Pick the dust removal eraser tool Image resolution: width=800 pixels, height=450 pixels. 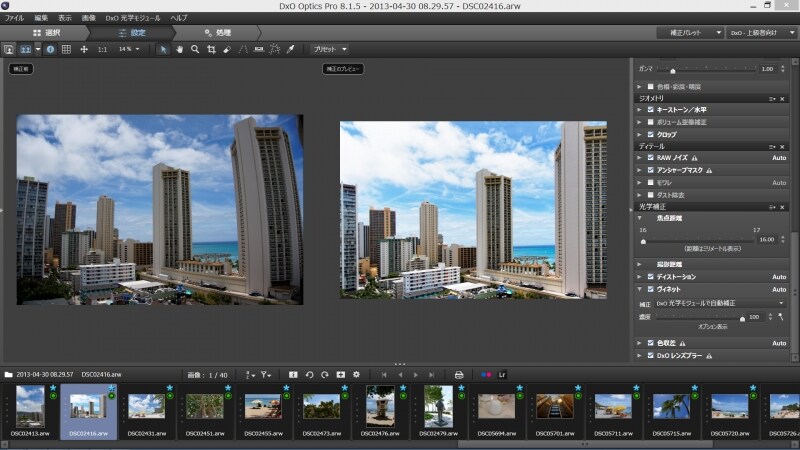click(x=227, y=49)
